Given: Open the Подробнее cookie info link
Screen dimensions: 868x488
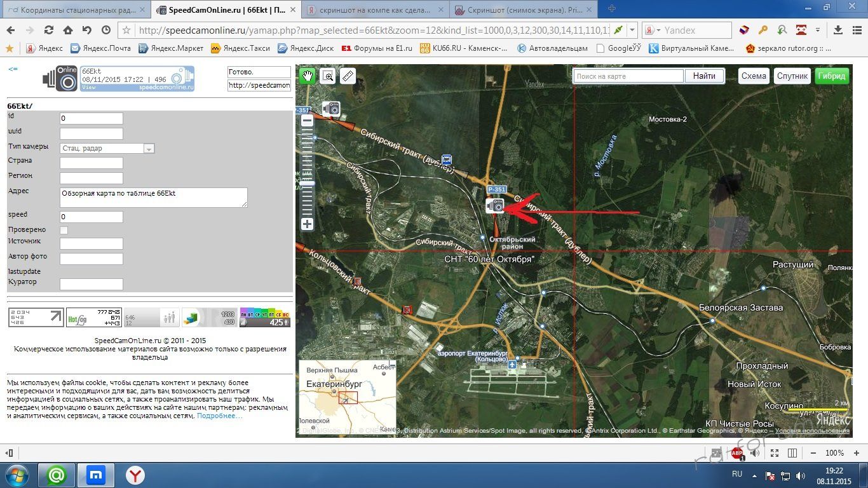Looking at the screenshot, I should (219, 416).
